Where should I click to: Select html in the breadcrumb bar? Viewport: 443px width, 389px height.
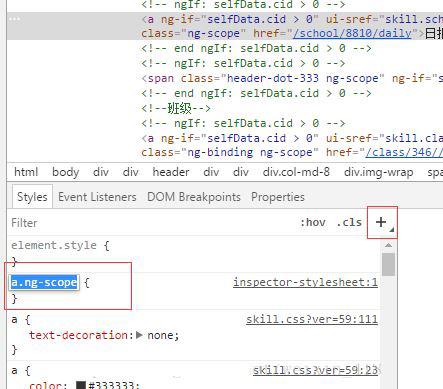point(26,172)
